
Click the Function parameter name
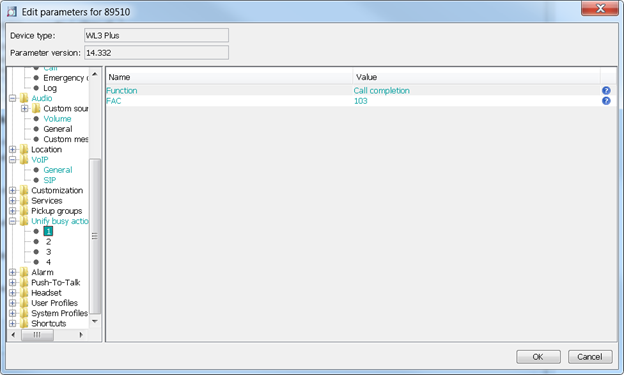pos(122,91)
